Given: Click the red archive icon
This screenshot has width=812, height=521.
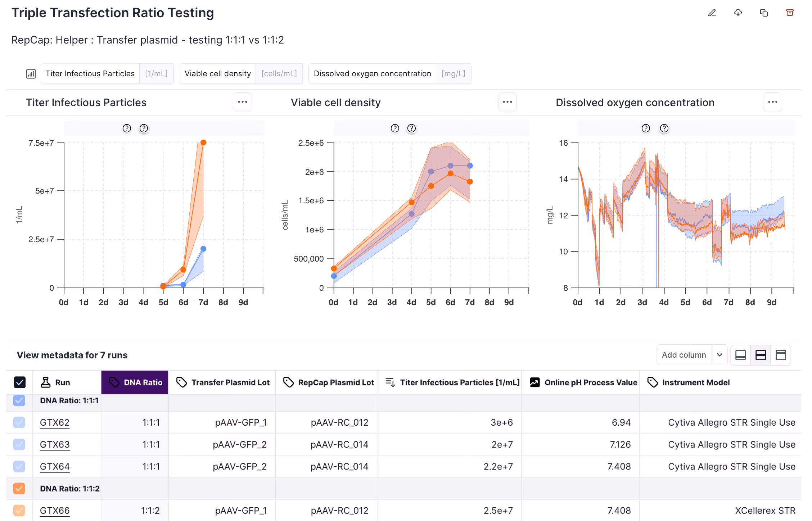Looking at the screenshot, I should click(790, 13).
